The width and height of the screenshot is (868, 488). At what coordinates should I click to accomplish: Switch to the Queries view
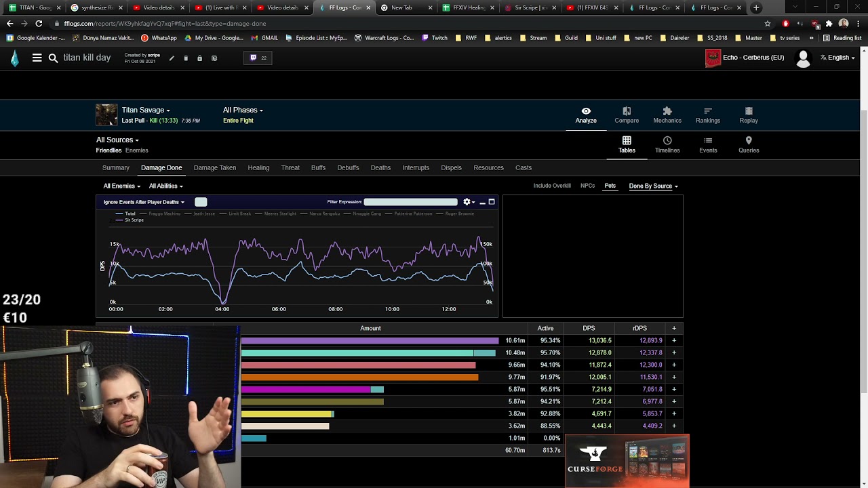749,144
